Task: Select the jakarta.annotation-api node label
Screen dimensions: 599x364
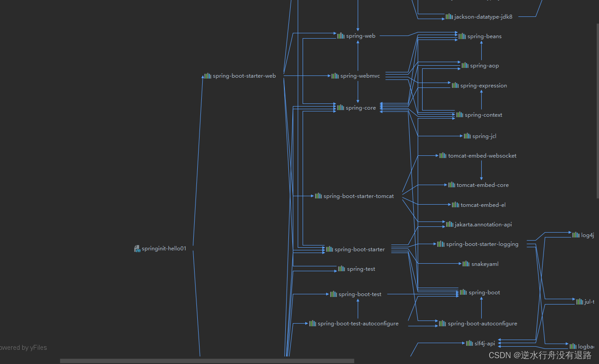Action: [483, 225]
